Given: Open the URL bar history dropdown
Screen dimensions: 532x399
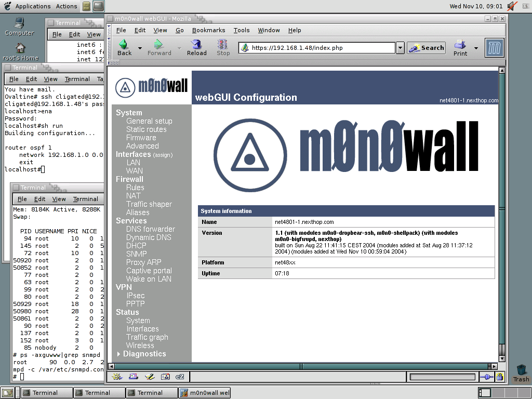Looking at the screenshot, I should tap(401, 48).
